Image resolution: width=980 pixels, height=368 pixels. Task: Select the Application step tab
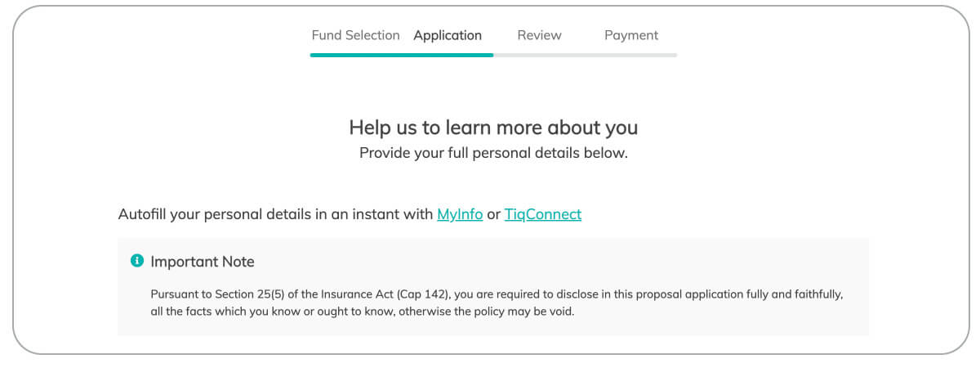448,35
